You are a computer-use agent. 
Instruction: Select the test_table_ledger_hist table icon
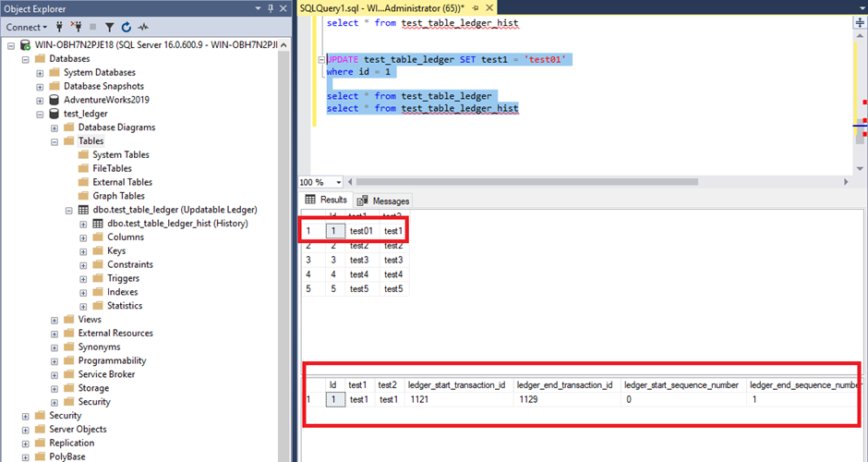pos(98,224)
